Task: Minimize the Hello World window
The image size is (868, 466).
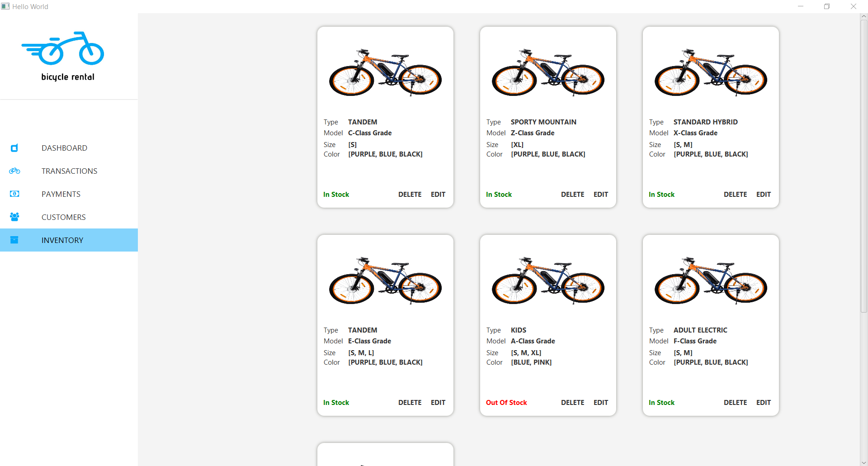Action: point(801,6)
